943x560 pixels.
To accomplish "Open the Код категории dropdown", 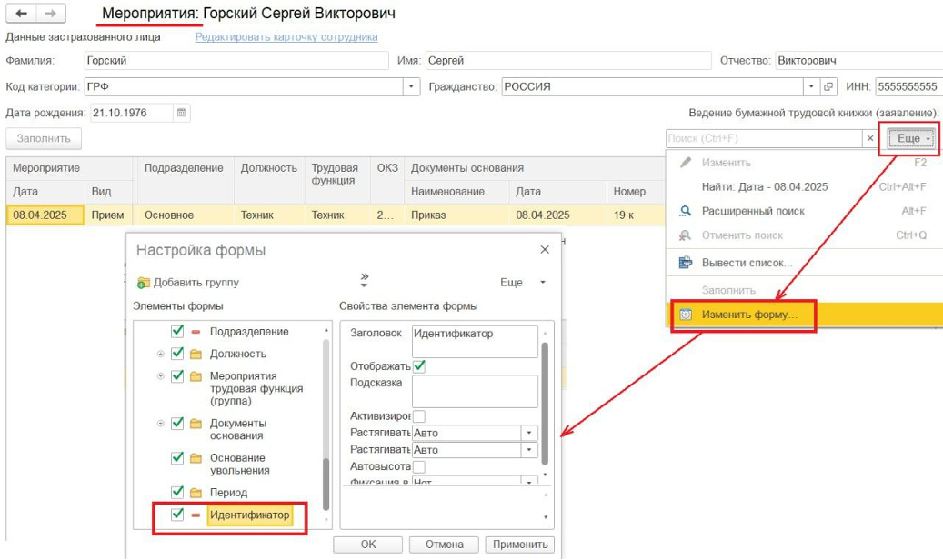I will (x=412, y=87).
